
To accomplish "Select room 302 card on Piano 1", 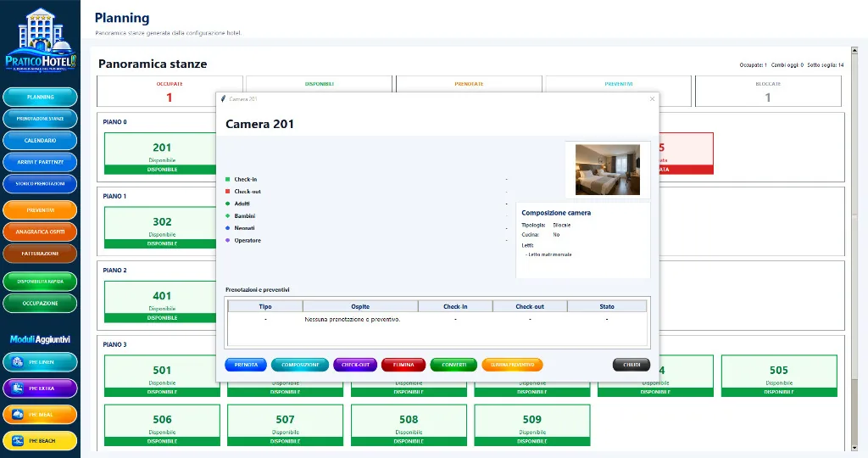I will tap(160, 227).
